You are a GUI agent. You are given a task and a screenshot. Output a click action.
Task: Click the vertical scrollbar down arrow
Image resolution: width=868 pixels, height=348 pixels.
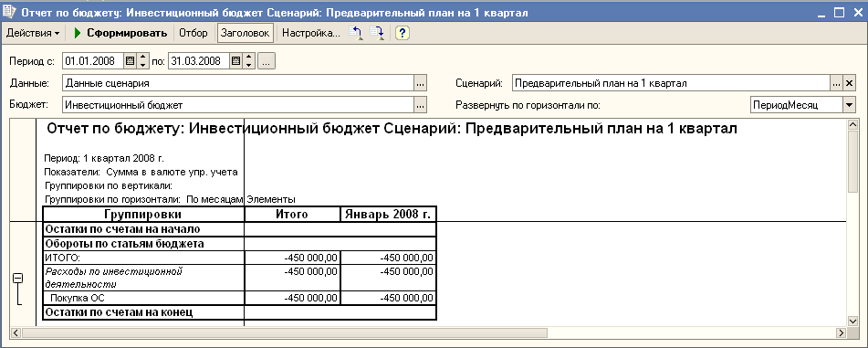pyautogui.click(x=853, y=321)
